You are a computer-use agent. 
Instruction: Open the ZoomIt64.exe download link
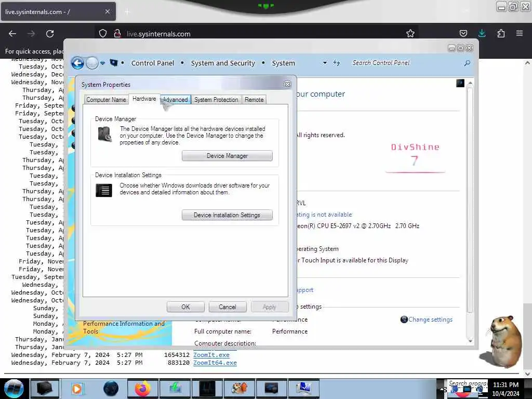tap(215, 363)
